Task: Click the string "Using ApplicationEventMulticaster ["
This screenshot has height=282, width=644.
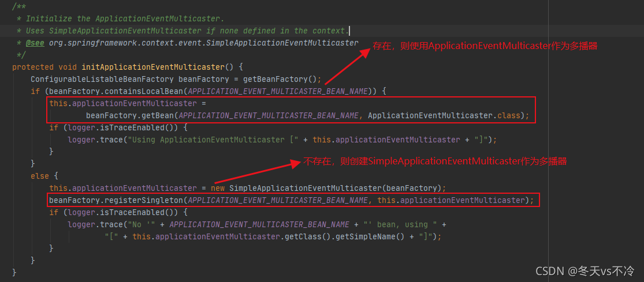Action: point(213,140)
